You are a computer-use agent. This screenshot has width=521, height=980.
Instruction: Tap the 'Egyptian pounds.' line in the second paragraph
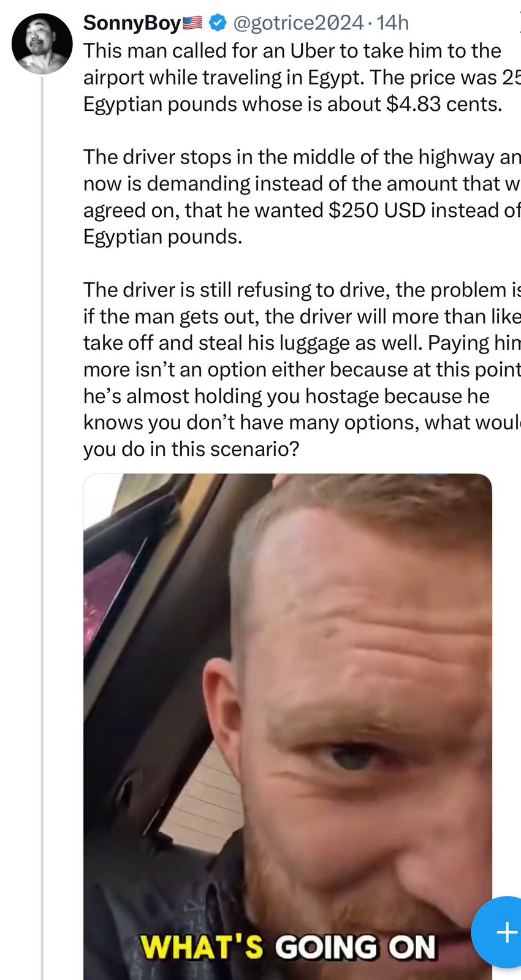163,236
